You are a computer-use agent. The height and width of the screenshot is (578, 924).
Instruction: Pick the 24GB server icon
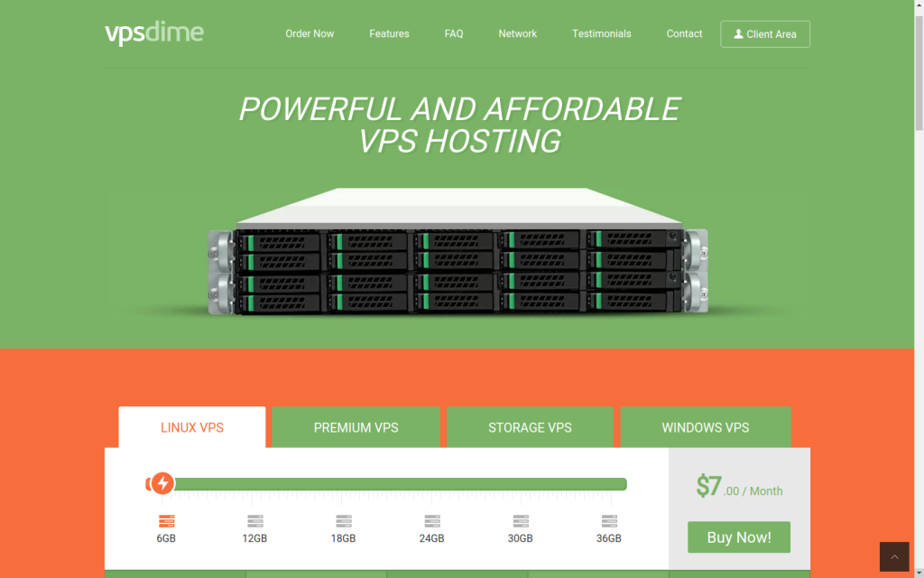click(432, 521)
